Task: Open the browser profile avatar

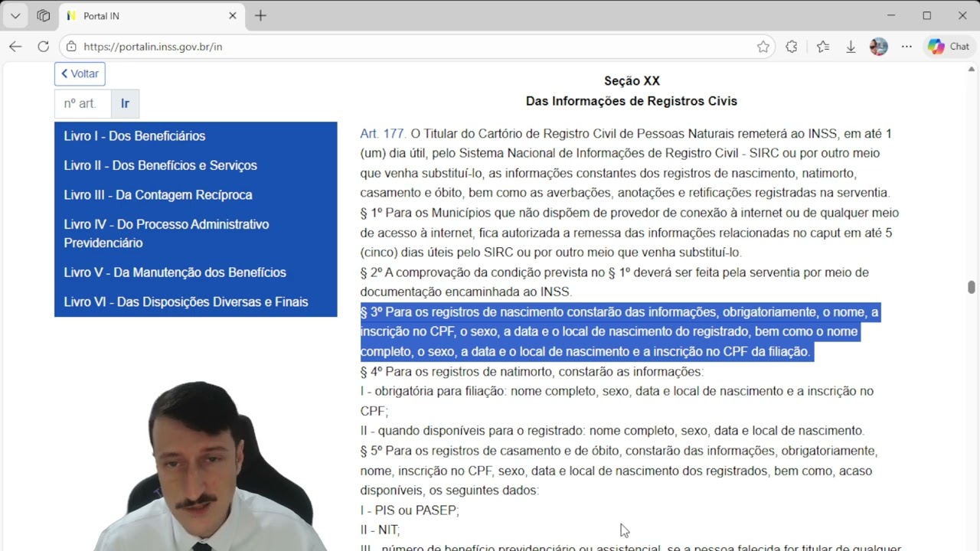Action: click(879, 47)
